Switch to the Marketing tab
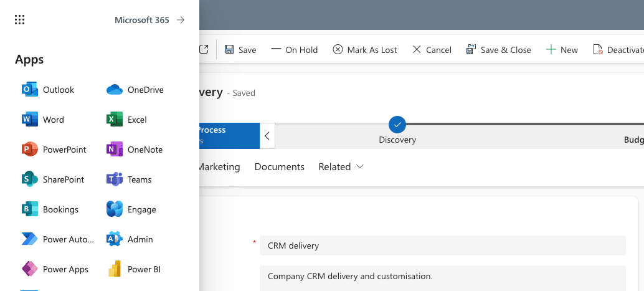Image resolution: width=644 pixels, height=291 pixels. pyautogui.click(x=219, y=167)
